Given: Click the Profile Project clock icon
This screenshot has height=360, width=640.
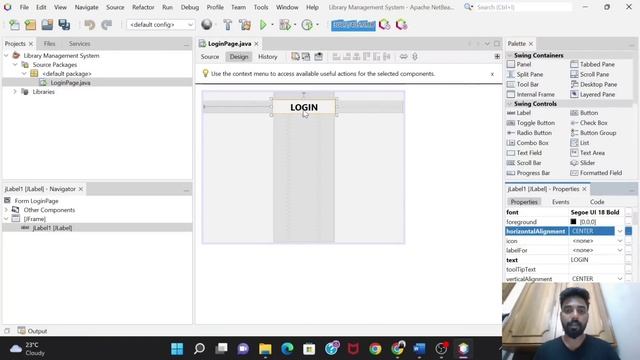Looking at the screenshot, I should pyautogui.click(x=307, y=25).
